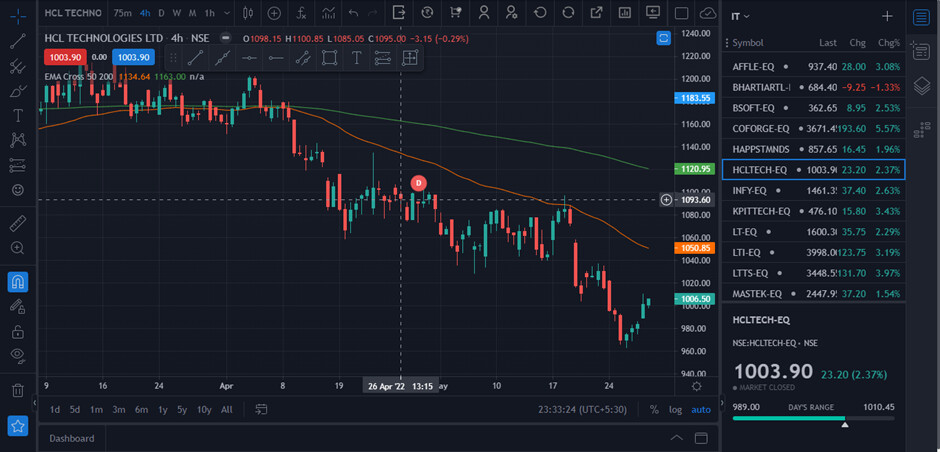
Task: Click the red 1003.90 sell button
Action: (65, 57)
